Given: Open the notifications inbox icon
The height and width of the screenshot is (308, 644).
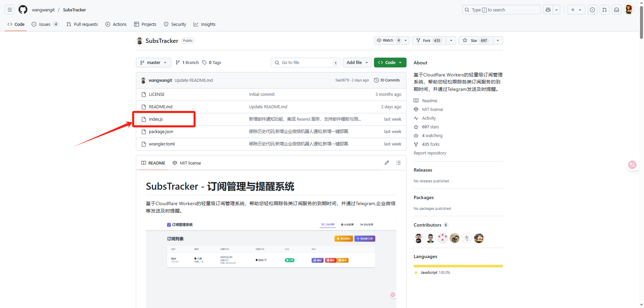Looking at the screenshot, I should coord(616,10).
